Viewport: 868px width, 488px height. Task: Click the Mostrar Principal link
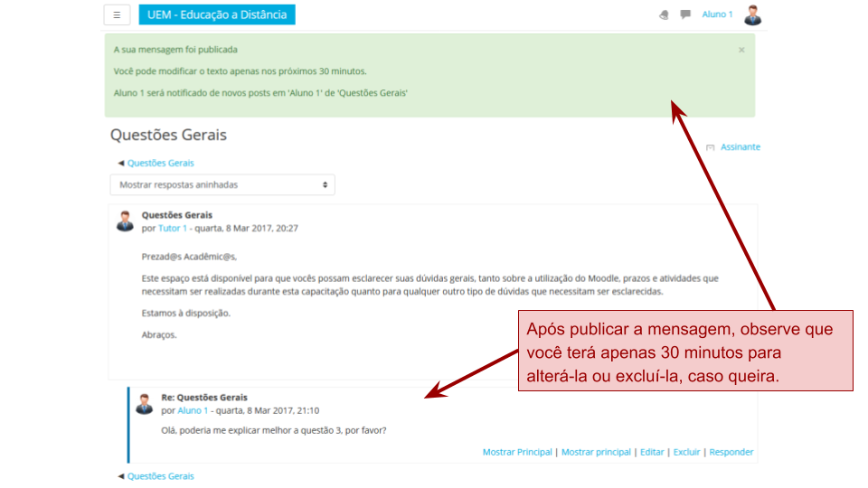tap(517, 452)
